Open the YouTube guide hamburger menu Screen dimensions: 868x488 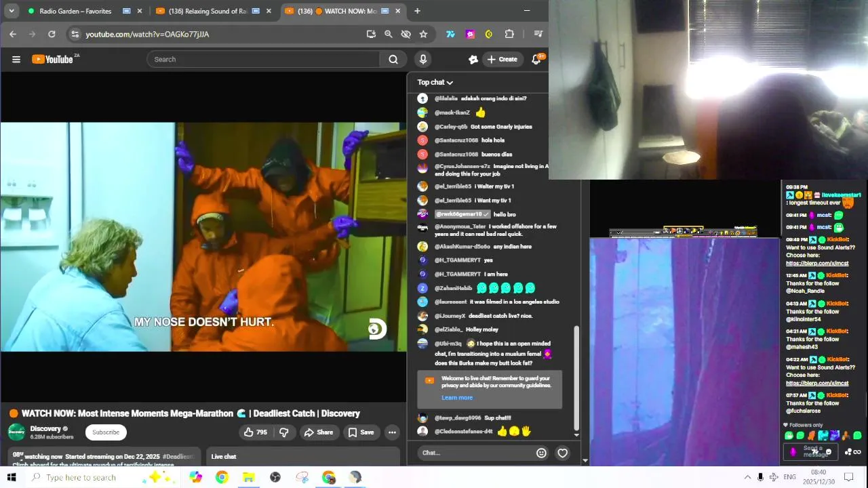point(16,59)
